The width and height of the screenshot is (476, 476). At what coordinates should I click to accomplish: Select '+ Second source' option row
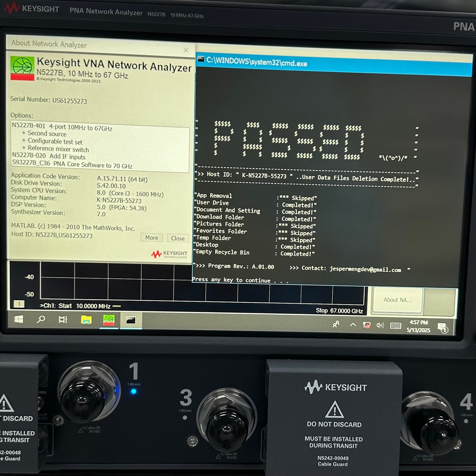tap(44, 134)
